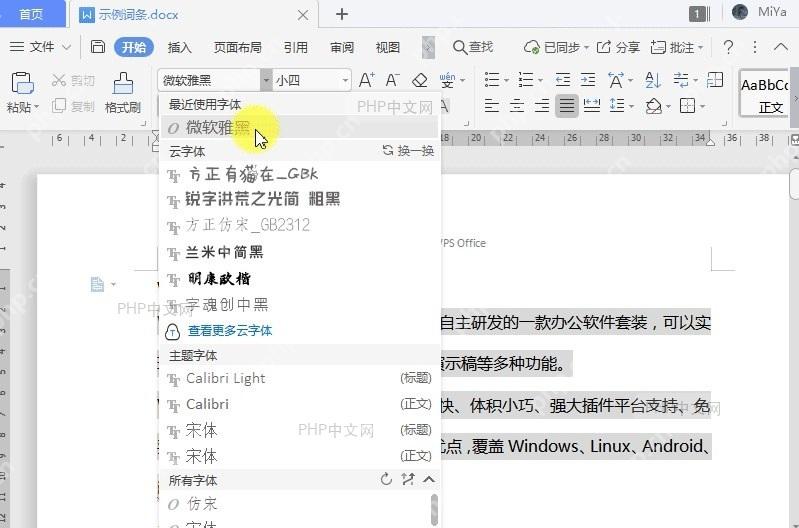Click the font list scrollbar

pos(434,509)
